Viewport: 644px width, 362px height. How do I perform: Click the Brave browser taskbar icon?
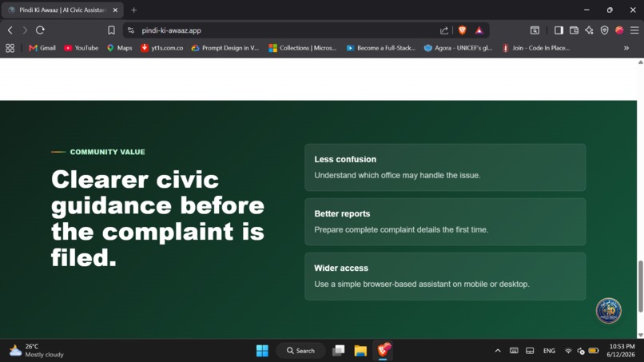383,351
